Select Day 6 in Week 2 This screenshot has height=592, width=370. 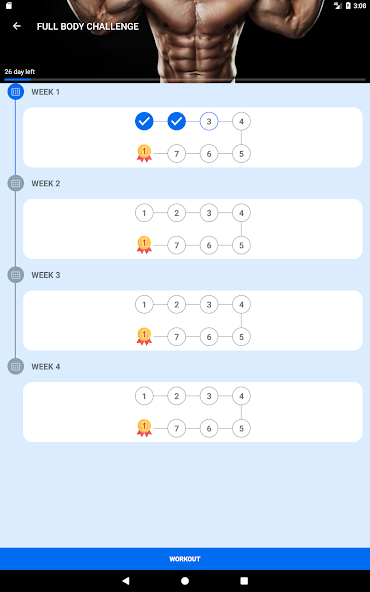coord(209,245)
